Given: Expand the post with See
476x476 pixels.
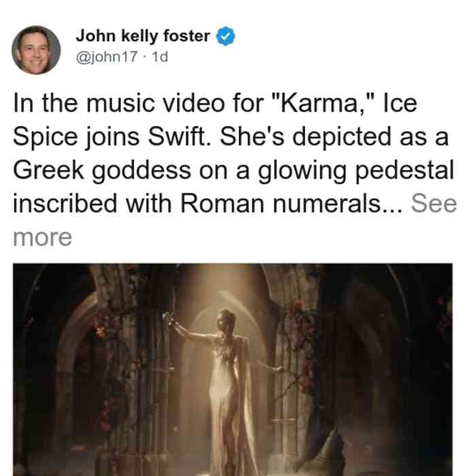Looking at the screenshot, I should pyautogui.click(x=434, y=203).
